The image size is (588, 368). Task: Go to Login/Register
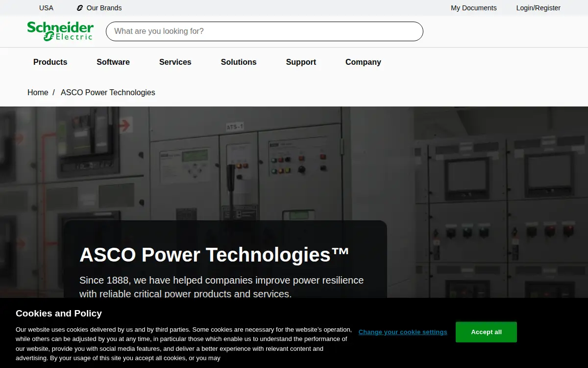point(539,8)
